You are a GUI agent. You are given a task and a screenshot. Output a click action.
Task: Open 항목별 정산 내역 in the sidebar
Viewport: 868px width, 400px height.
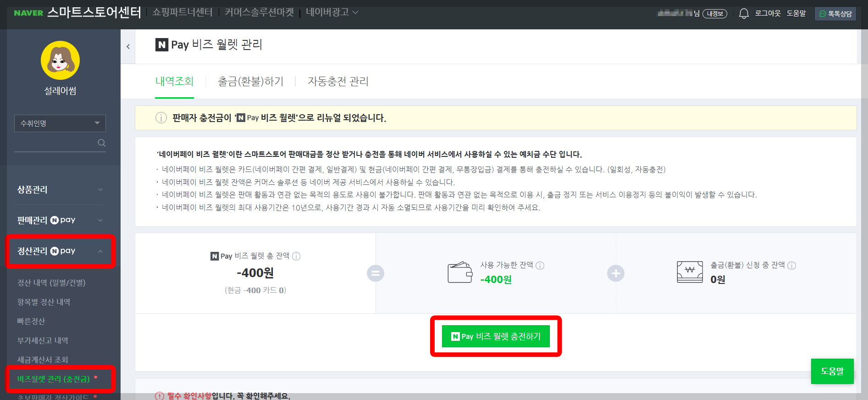(x=44, y=302)
